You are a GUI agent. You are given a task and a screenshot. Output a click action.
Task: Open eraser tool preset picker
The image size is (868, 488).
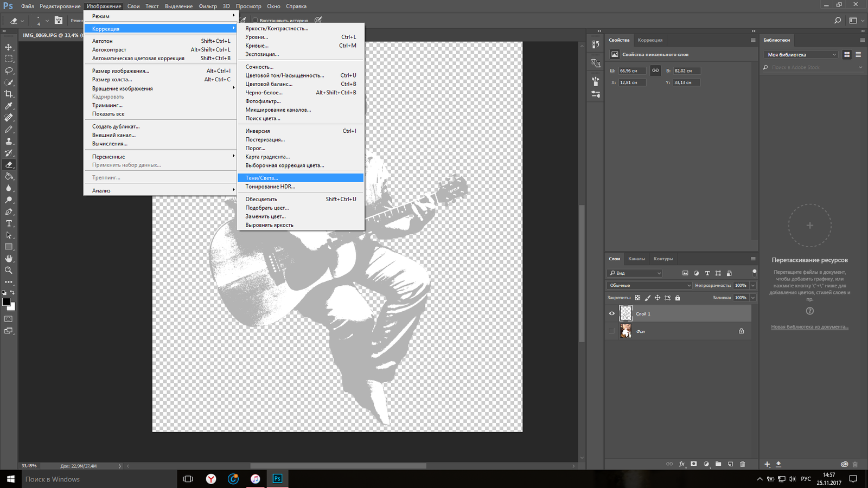coord(17,21)
